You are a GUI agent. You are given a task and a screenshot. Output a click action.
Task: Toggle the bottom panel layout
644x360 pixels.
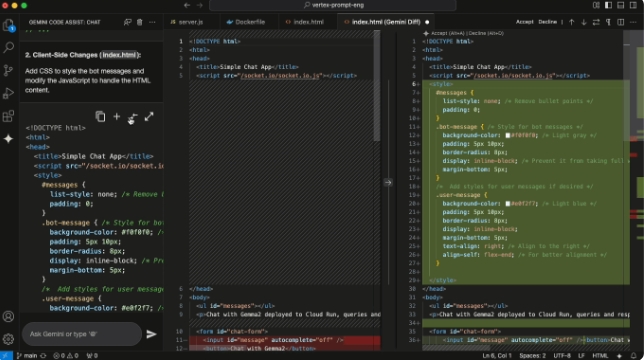point(621,5)
